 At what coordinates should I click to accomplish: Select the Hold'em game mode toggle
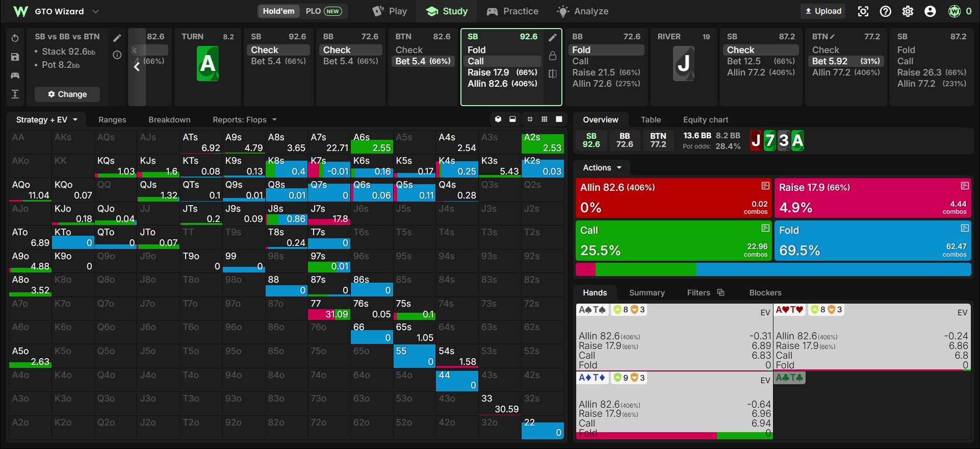(278, 11)
